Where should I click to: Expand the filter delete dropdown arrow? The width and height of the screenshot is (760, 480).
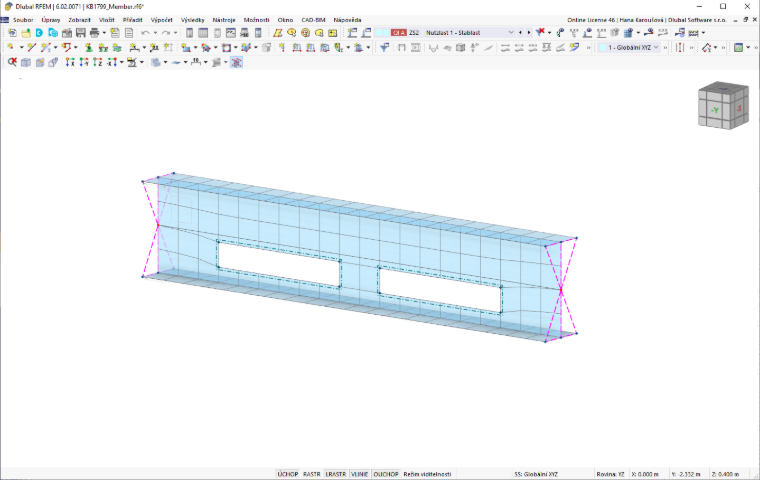click(549, 32)
